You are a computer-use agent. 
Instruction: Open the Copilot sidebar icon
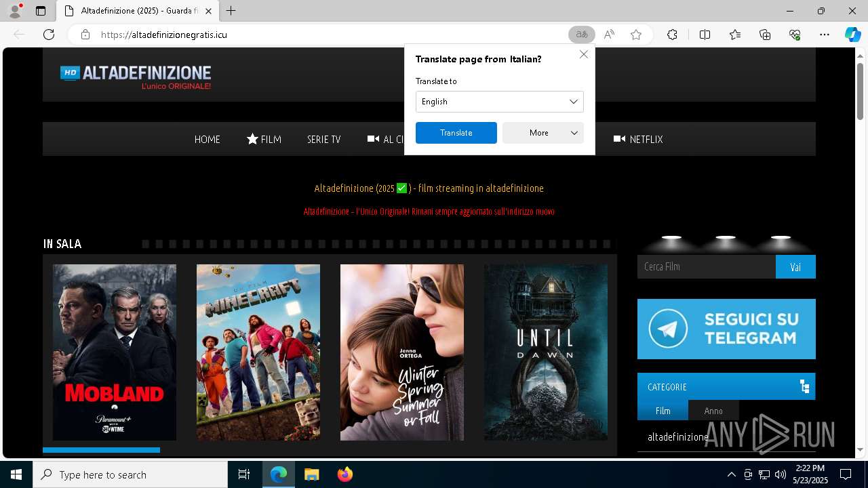pos(852,35)
